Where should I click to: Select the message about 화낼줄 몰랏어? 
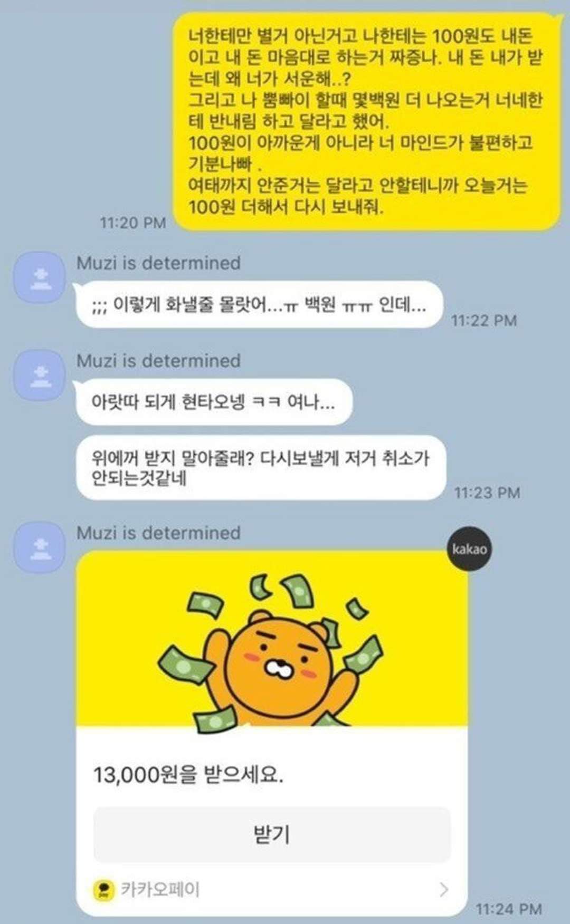click(x=259, y=304)
